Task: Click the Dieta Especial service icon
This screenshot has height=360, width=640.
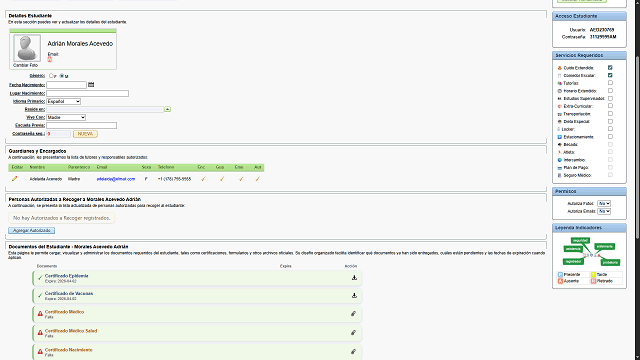Action: (560, 122)
